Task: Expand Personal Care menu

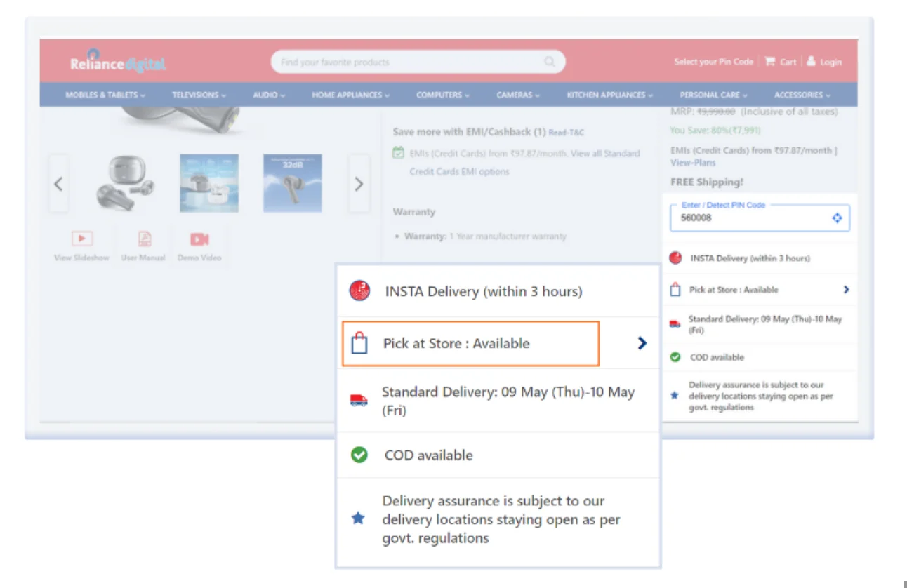Action: [x=713, y=95]
